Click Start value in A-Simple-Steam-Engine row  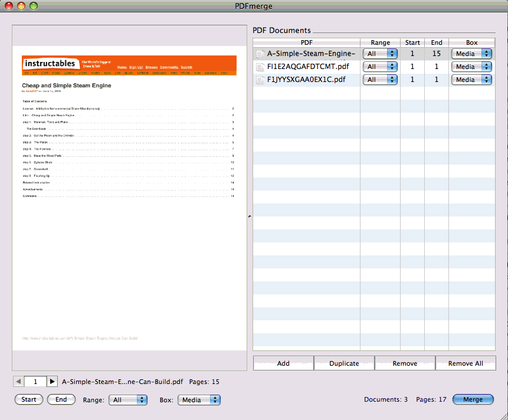click(412, 54)
